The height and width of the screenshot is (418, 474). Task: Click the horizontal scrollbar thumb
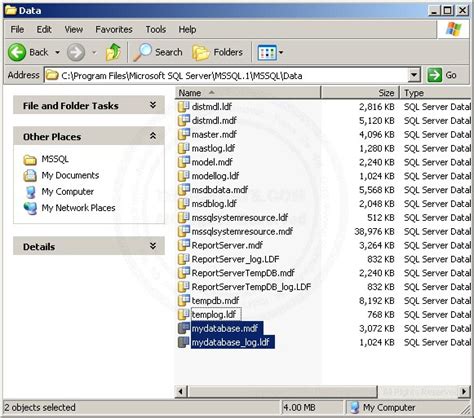coord(283,391)
